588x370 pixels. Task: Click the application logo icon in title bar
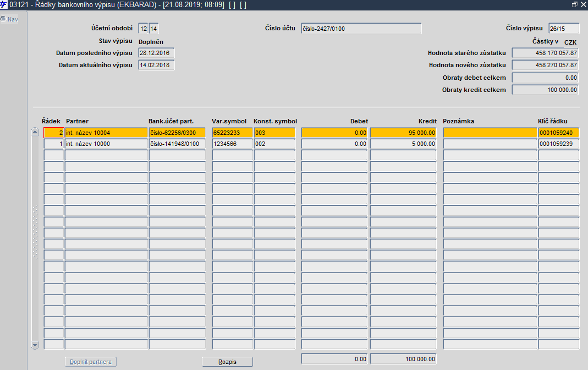point(4,5)
